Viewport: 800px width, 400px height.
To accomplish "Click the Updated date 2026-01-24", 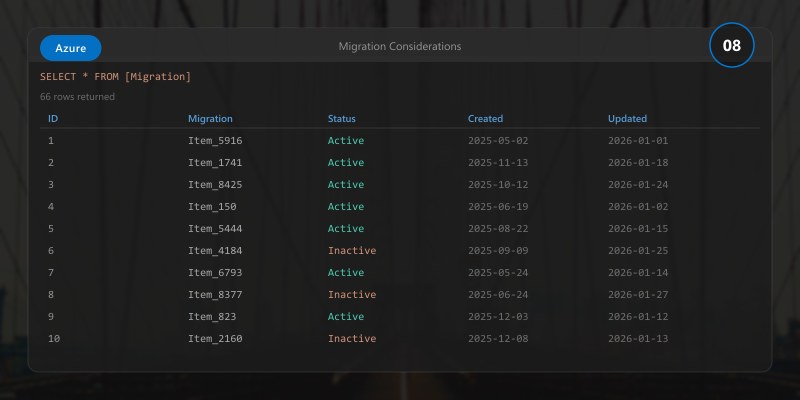I will pos(638,184).
